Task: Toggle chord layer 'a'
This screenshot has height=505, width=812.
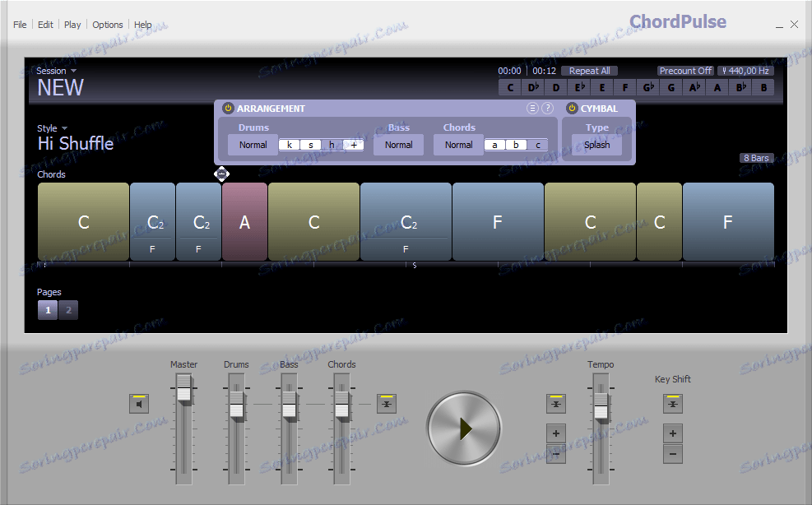Action: point(495,145)
